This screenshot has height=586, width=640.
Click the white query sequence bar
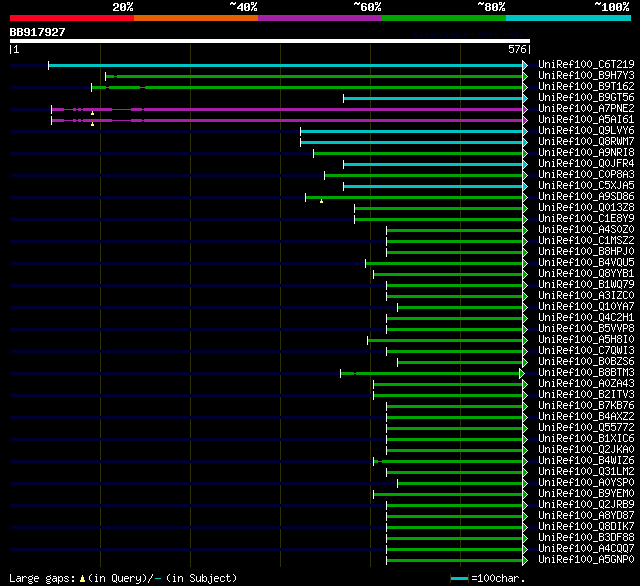coord(270,41)
